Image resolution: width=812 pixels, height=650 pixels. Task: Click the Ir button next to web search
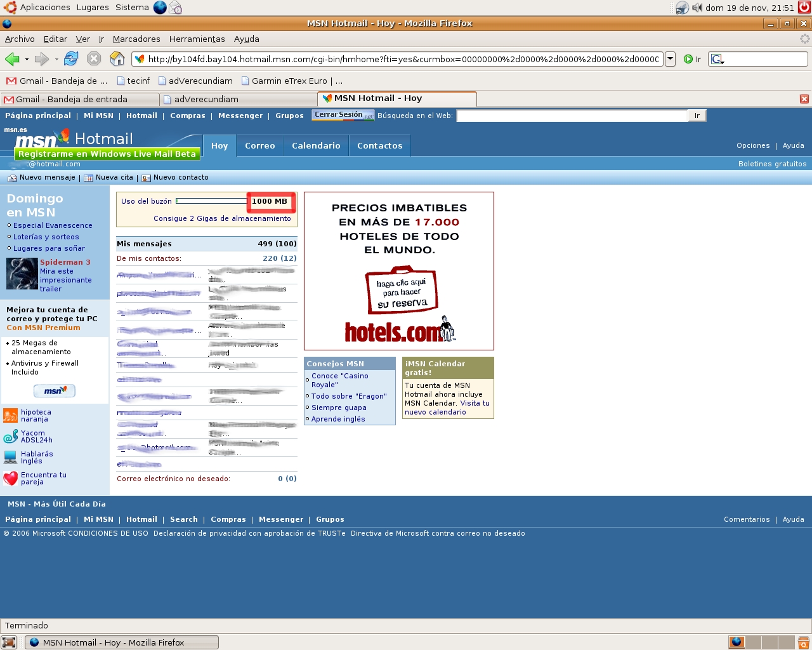[x=697, y=116]
